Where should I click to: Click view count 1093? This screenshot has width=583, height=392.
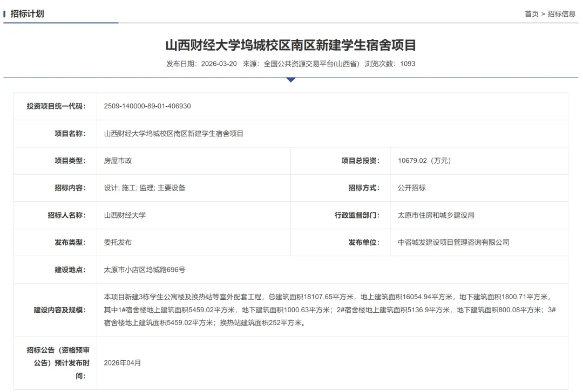(x=408, y=64)
